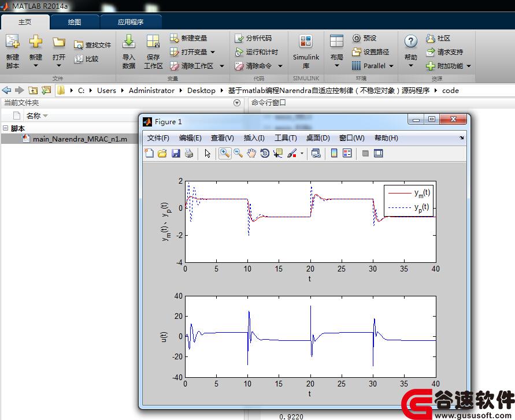Expand the 清除工作区 dropdown arrow
The image size is (515, 420).
click(222, 66)
